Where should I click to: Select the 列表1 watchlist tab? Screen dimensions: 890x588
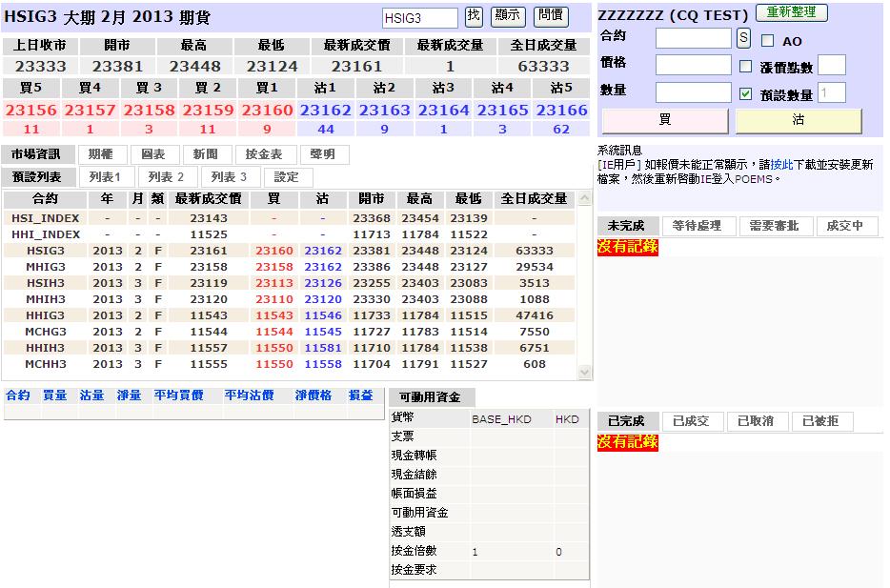105,177
